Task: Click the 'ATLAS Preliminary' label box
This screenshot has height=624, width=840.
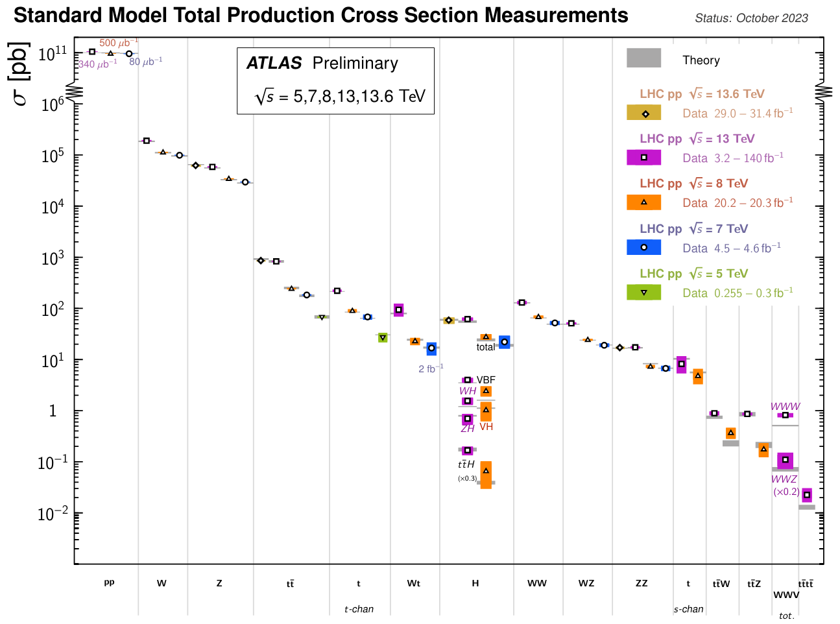Action: (x=335, y=80)
